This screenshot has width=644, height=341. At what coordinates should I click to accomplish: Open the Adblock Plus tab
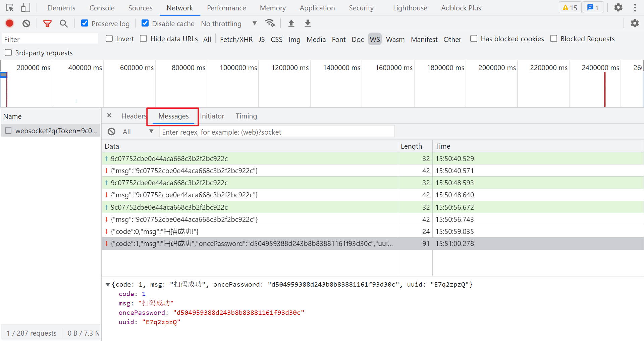coord(461,8)
